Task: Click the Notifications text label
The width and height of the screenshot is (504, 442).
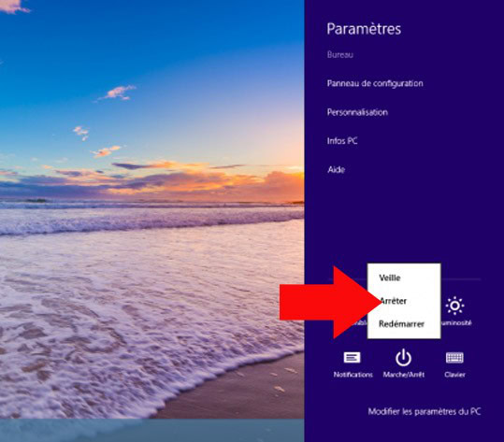Action: (353, 375)
